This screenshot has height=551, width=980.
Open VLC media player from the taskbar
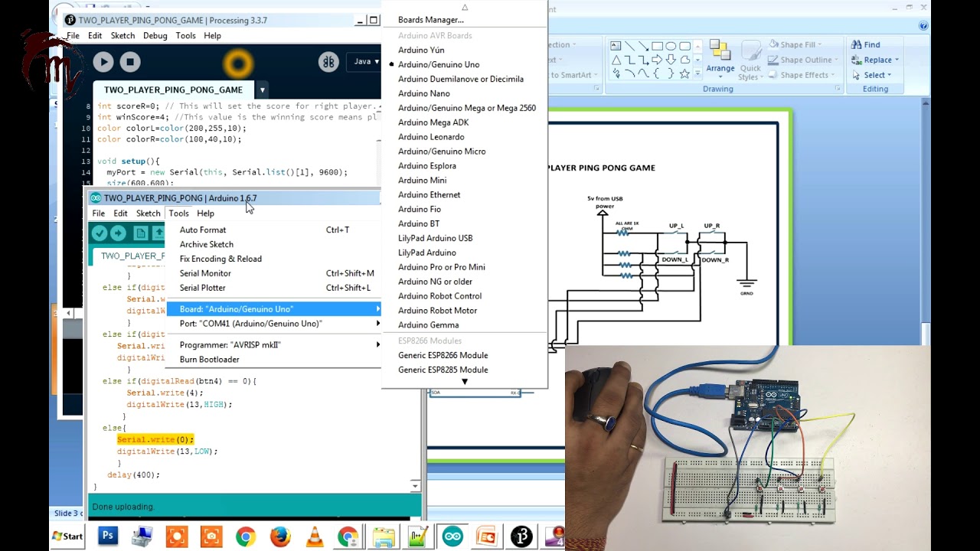pyautogui.click(x=315, y=536)
